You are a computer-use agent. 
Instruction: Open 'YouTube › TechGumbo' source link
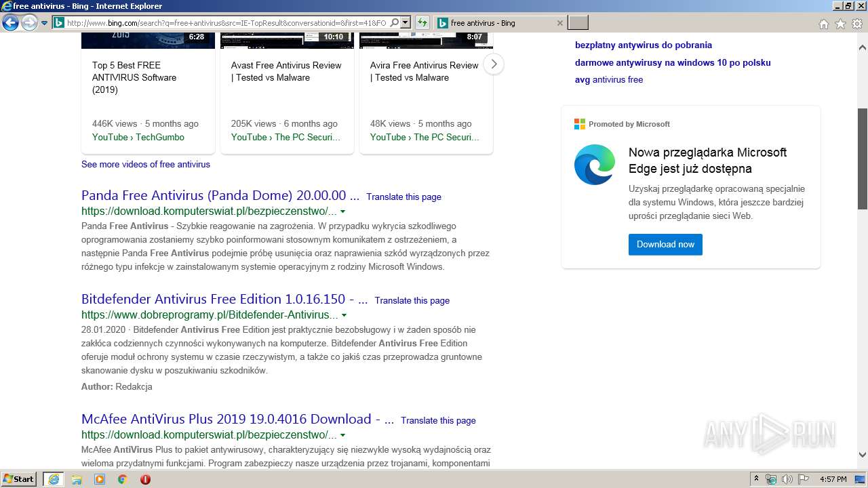138,137
